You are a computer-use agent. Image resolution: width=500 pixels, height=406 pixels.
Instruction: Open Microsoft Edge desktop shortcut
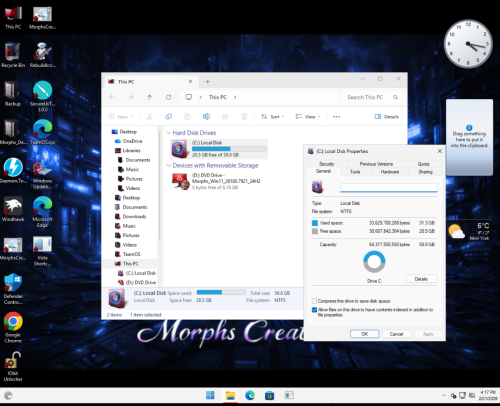point(42,212)
